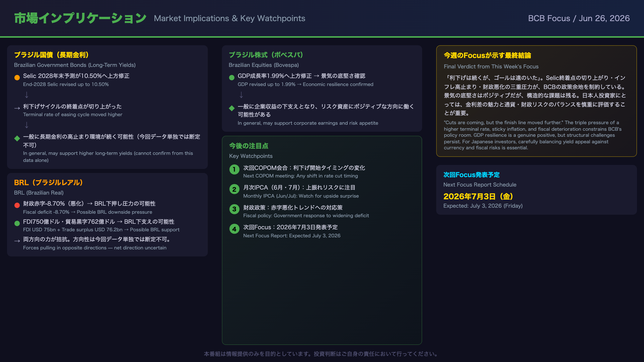Click 次回Focus：2026年7月3日発表予定

tap(290, 227)
